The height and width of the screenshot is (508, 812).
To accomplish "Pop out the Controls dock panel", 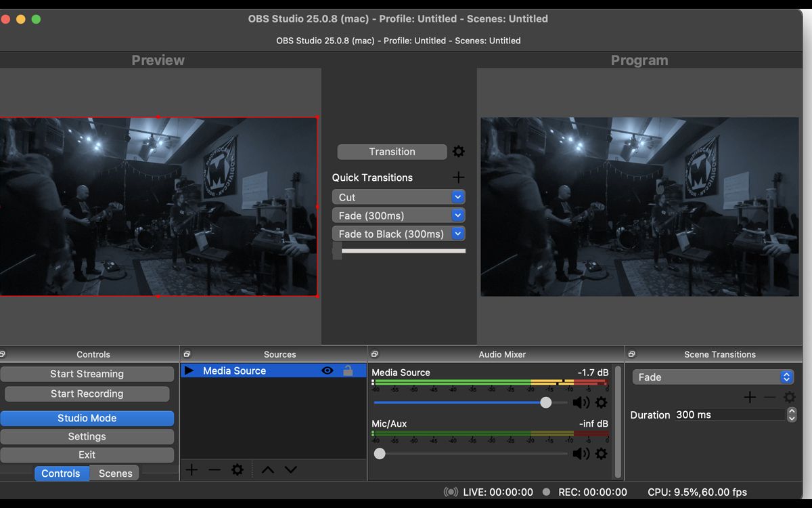I will 3,354.
